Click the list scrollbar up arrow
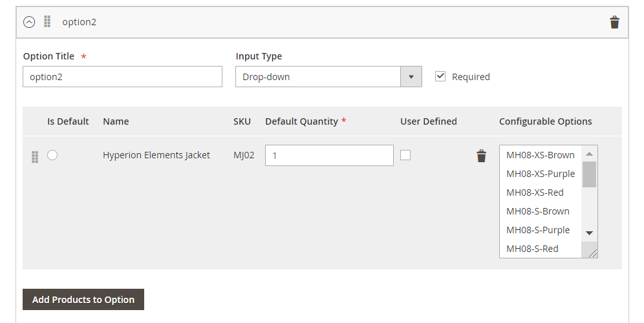The image size is (644, 323). 589,154
